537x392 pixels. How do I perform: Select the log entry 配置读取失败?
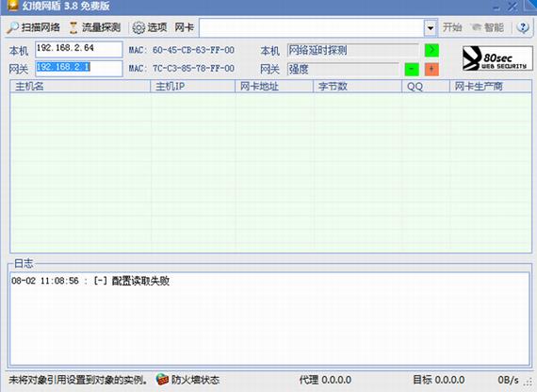tap(90, 281)
